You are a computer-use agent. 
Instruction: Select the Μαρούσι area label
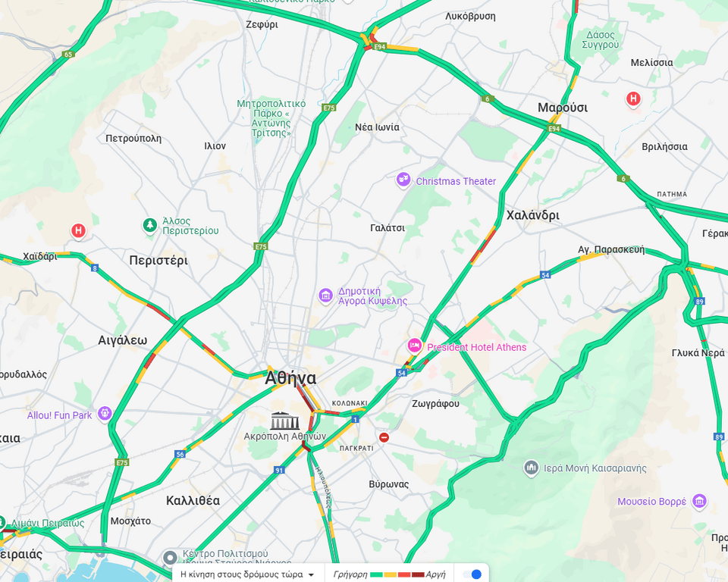(562, 108)
